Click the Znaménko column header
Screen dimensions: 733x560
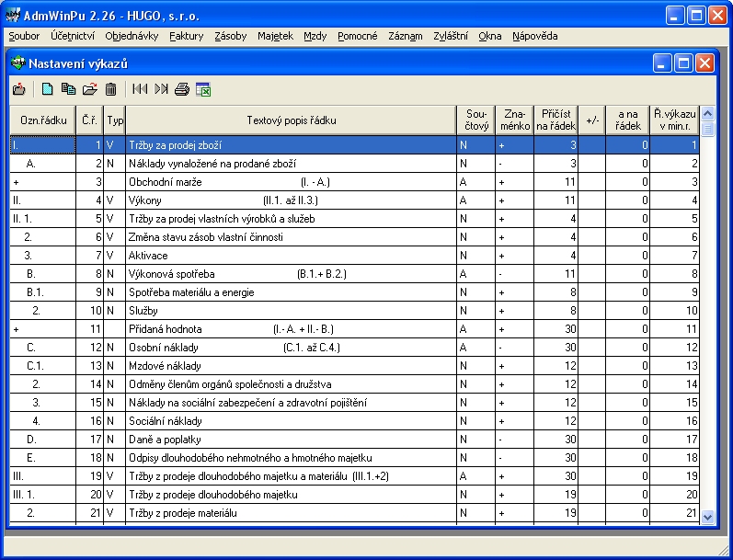pos(515,120)
